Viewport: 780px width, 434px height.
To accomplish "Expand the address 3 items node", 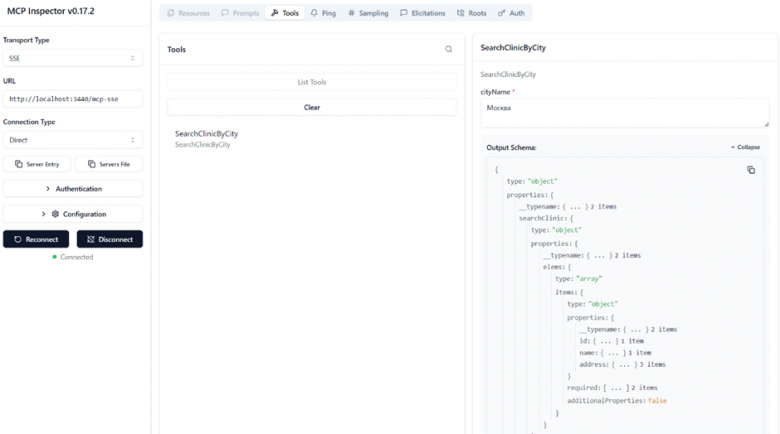I will coord(622,365).
